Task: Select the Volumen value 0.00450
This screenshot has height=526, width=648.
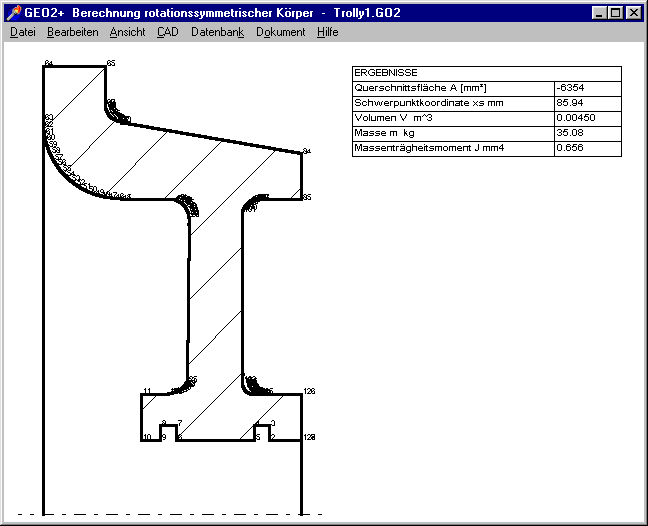Action: pos(572,118)
